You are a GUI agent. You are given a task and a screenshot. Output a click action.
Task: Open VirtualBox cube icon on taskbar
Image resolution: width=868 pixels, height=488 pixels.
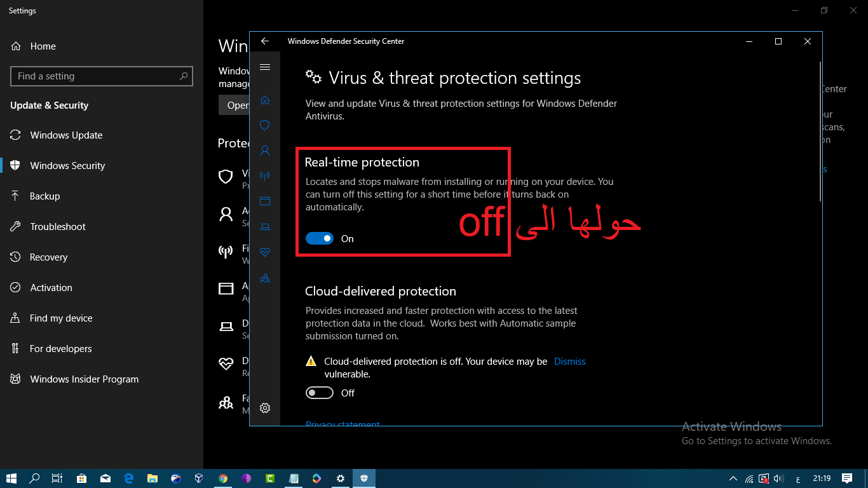pos(199,478)
